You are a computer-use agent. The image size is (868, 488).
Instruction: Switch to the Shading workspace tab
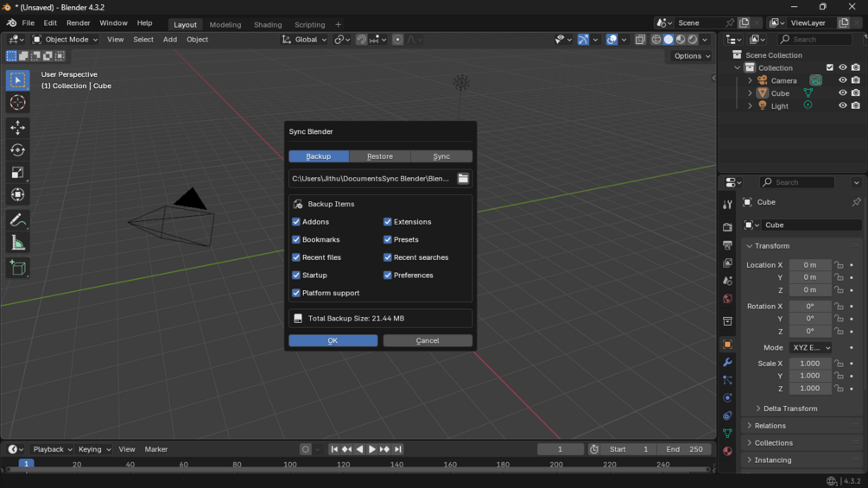(x=268, y=24)
